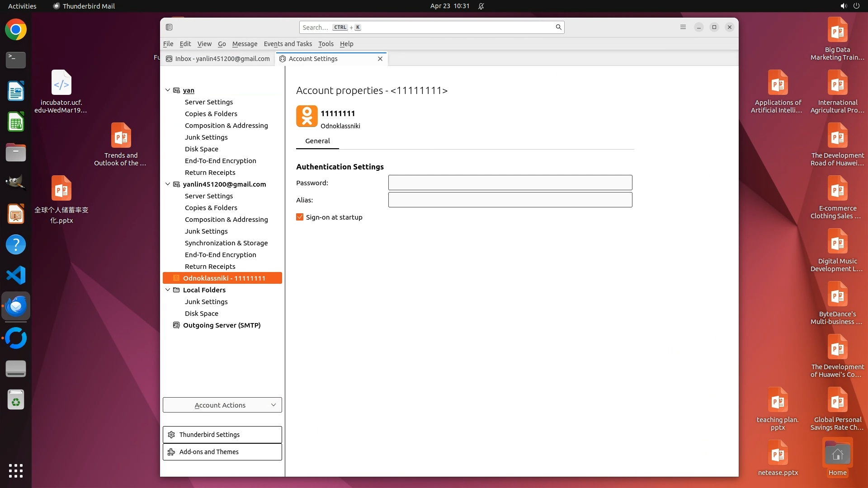The height and width of the screenshot is (488, 868).
Task: Open the Thunderbird hamburger app menu
Action: [x=683, y=27]
